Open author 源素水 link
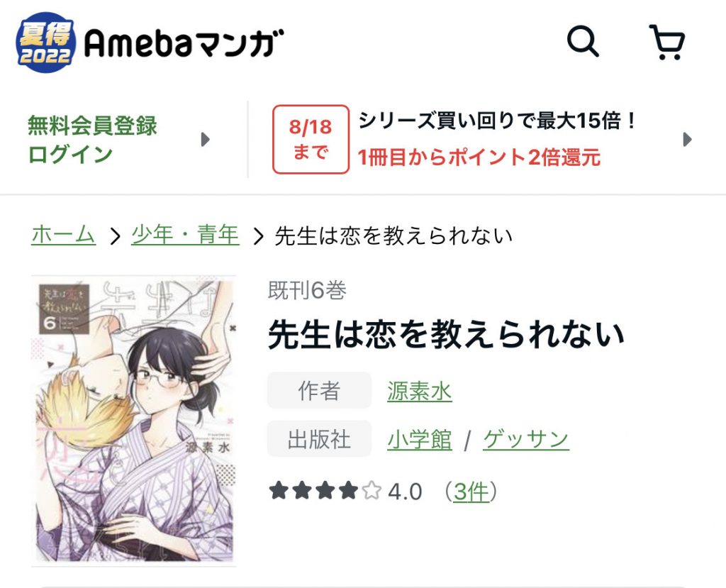Image resolution: width=726 pixels, height=588 pixels. tap(420, 391)
